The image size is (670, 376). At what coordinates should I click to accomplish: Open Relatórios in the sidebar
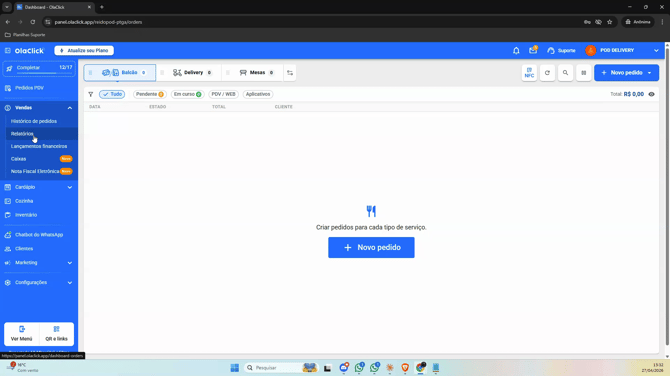[x=22, y=134]
